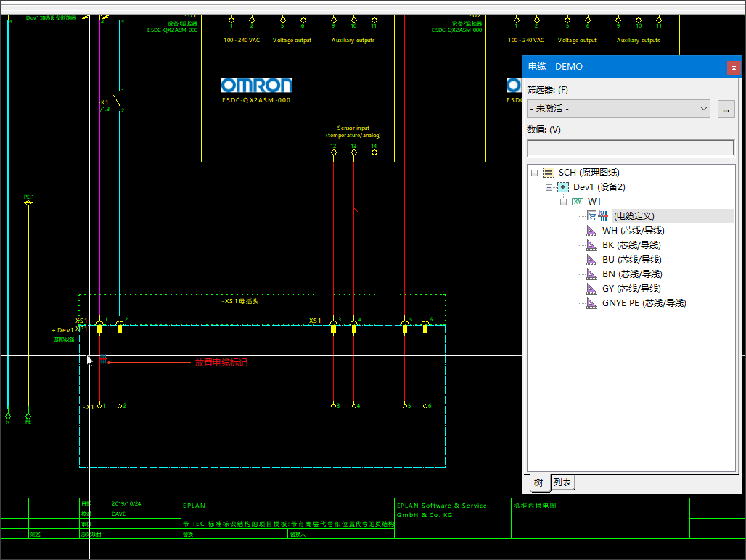
Task: Switch to the 列表 tab
Action: [563, 482]
